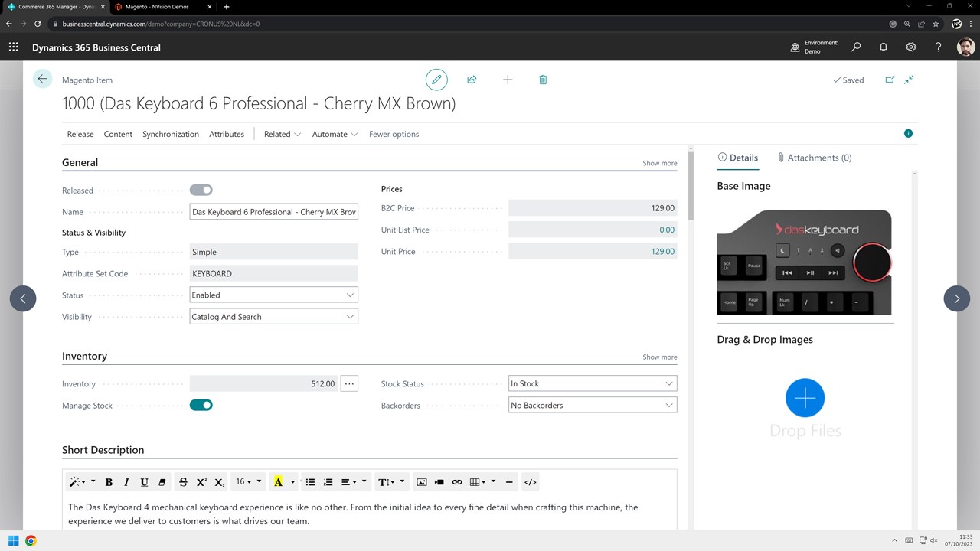980x551 pixels.
Task: Open the Stock Status dropdown
Action: coord(593,383)
